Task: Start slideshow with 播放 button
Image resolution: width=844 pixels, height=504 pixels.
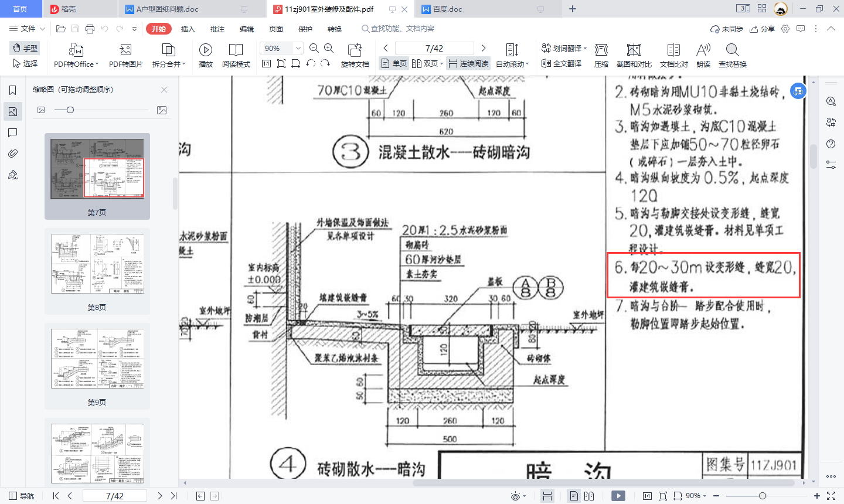Action: (206, 56)
